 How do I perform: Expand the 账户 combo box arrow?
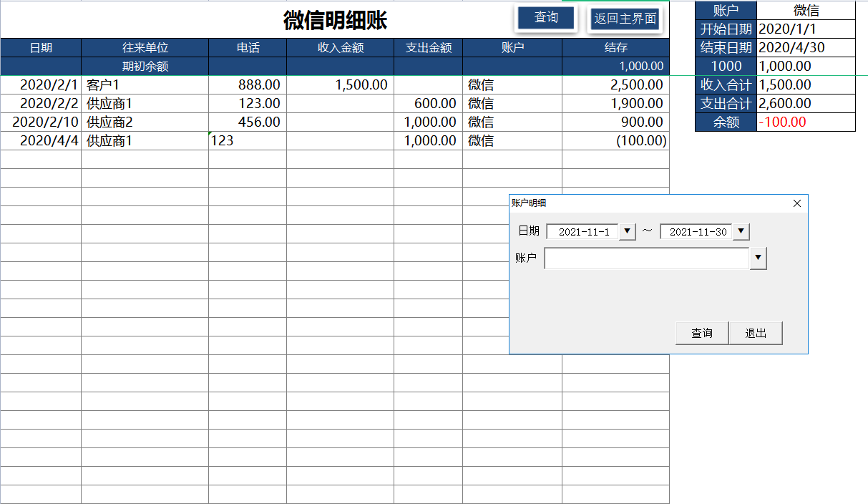[x=758, y=258]
